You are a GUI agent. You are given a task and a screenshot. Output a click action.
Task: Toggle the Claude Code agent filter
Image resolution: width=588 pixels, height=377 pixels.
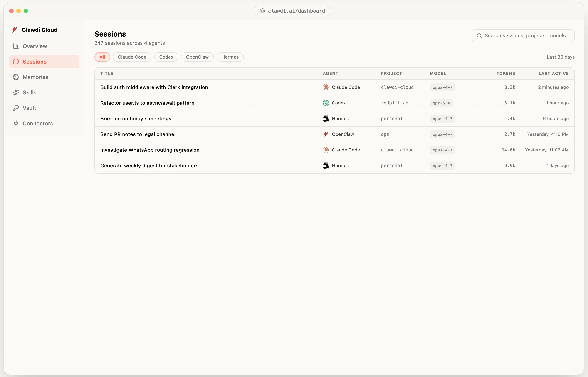click(x=132, y=57)
